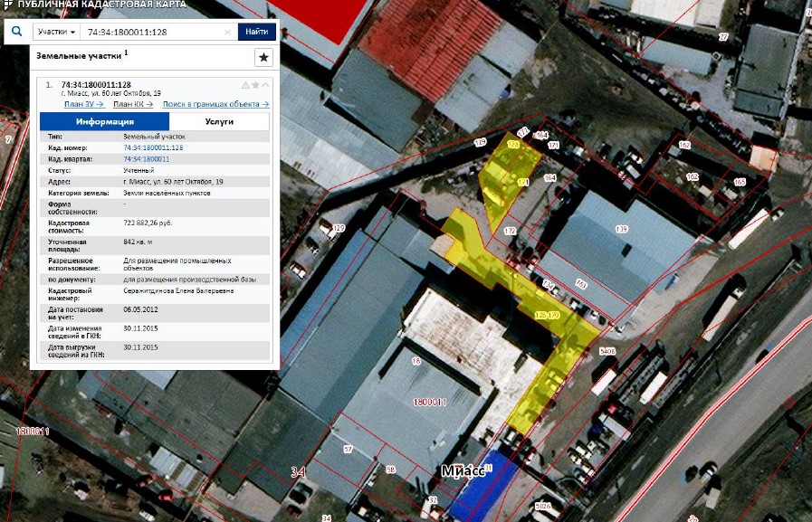Open cadastral number 74:34:1800011:128 link in table

pyautogui.click(x=153, y=147)
